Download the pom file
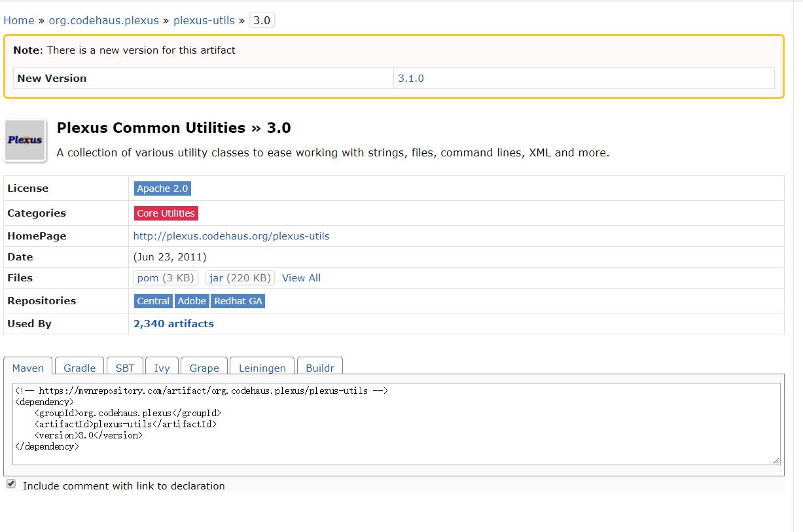The width and height of the screenshot is (803, 532). (166, 278)
